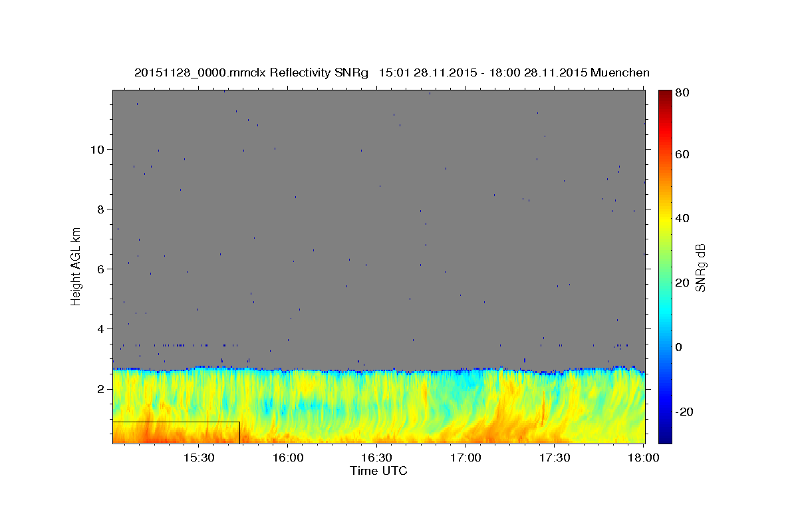Click the 16:30 time tick label

[376, 458]
